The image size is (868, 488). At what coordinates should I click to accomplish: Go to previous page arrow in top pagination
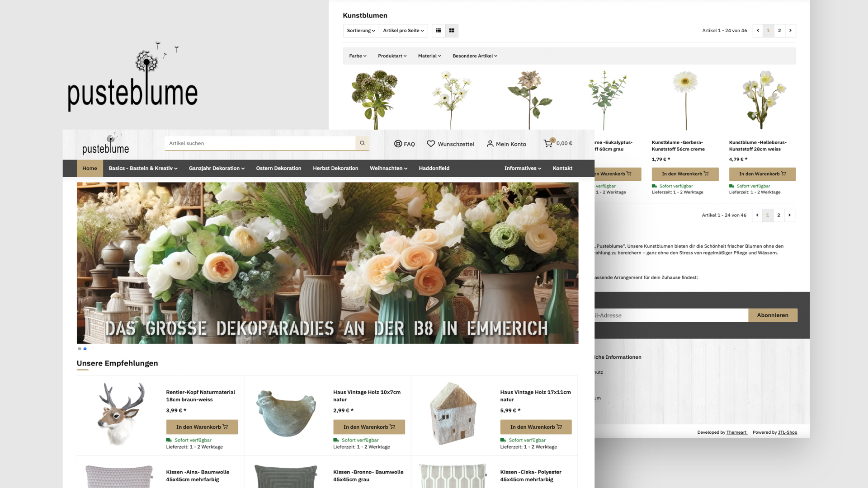758,31
